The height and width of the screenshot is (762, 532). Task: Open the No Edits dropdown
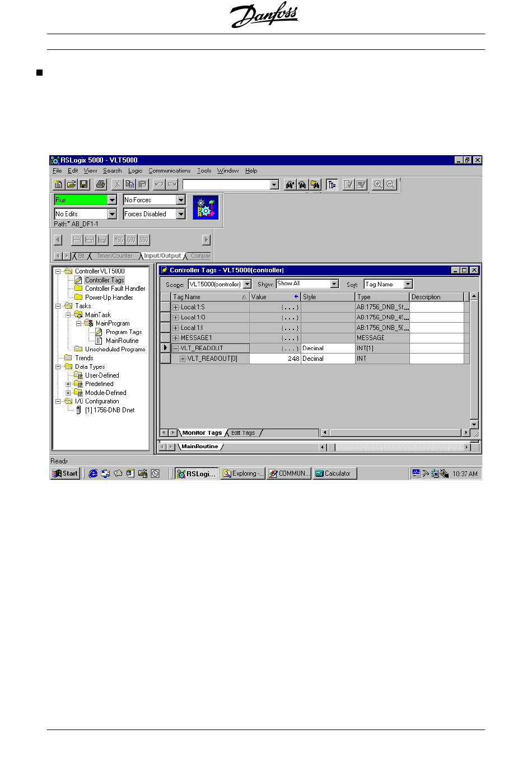[112, 214]
